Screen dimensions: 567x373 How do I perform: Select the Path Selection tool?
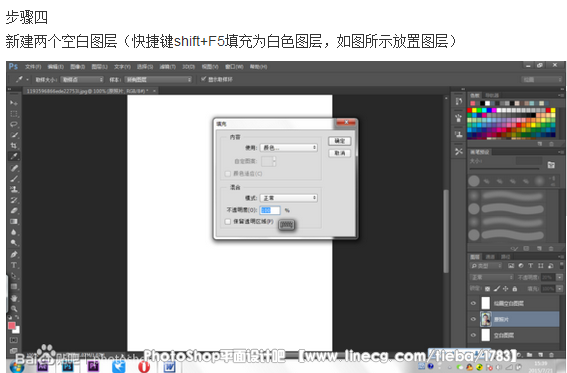[14, 276]
